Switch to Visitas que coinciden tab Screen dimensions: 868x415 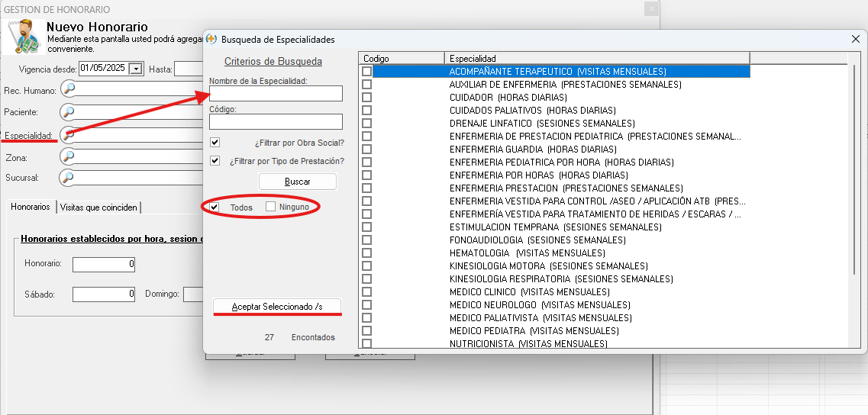pos(98,207)
